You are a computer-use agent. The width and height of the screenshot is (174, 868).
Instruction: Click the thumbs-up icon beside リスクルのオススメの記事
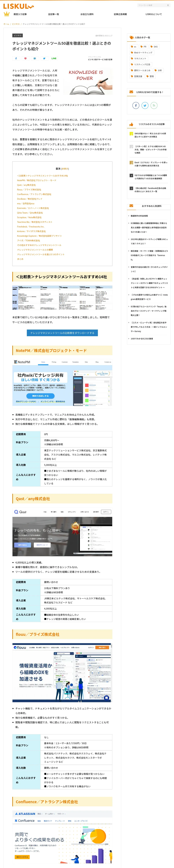[x=131, y=124]
